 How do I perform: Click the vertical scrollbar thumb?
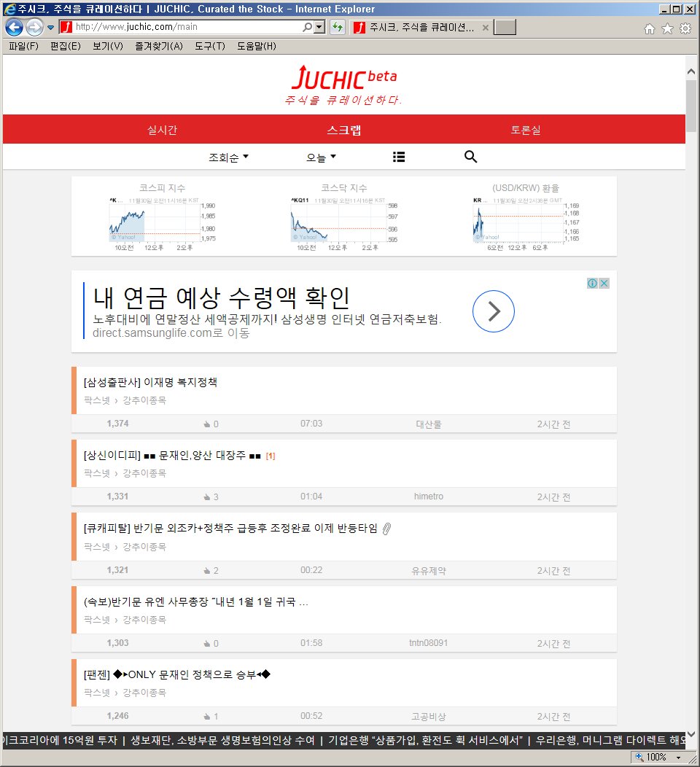click(x=691, y=106)
